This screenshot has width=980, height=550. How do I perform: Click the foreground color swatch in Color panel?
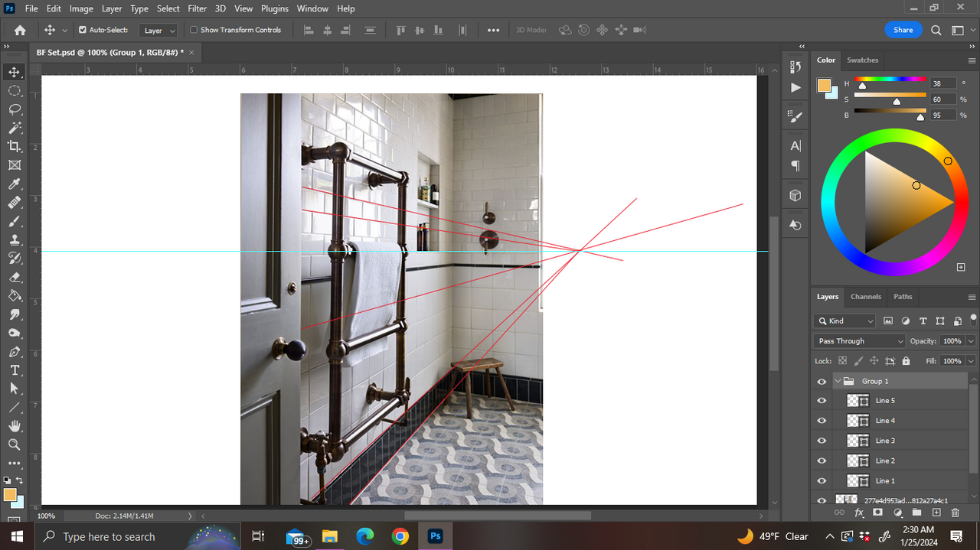click(x=824, y=85)
